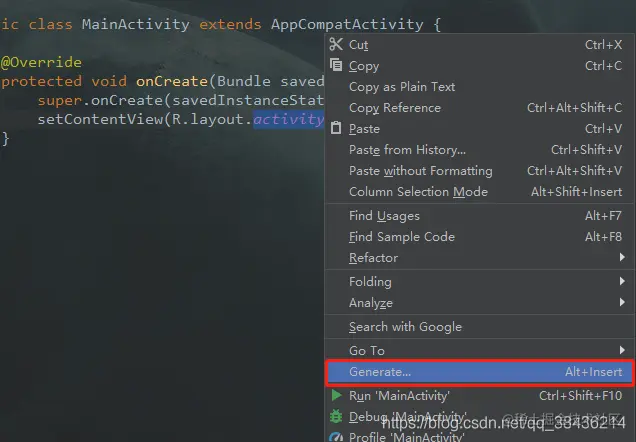Viewport: 636px width, 442px height.
Task: Click the onCreate method name
Action: tap(172, 82)
